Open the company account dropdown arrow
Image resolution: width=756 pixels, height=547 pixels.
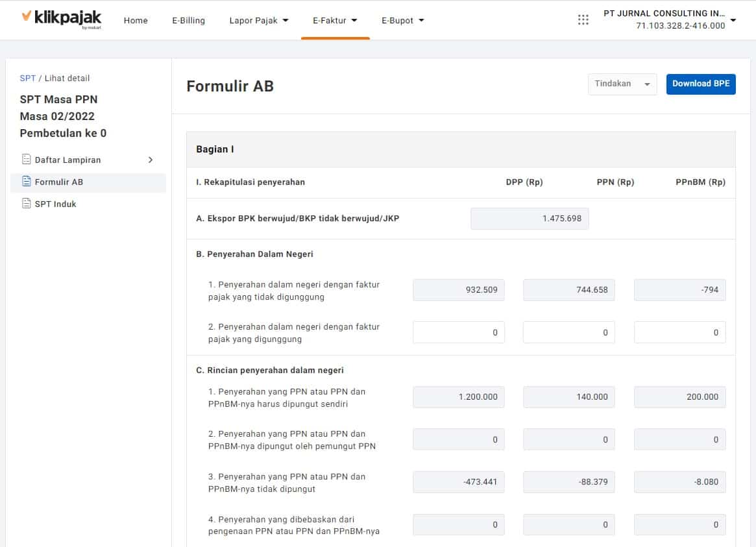[733, 20]
